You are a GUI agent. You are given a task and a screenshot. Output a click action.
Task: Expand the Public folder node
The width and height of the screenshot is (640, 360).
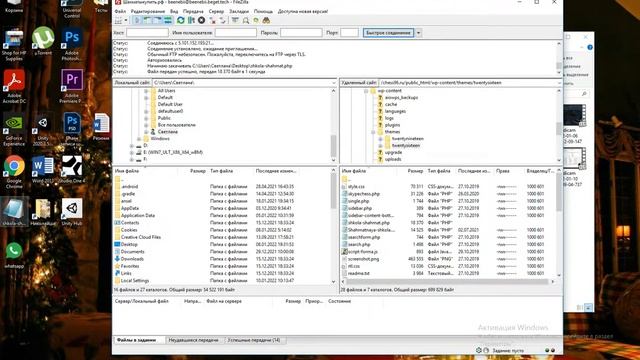pos(146,118)
